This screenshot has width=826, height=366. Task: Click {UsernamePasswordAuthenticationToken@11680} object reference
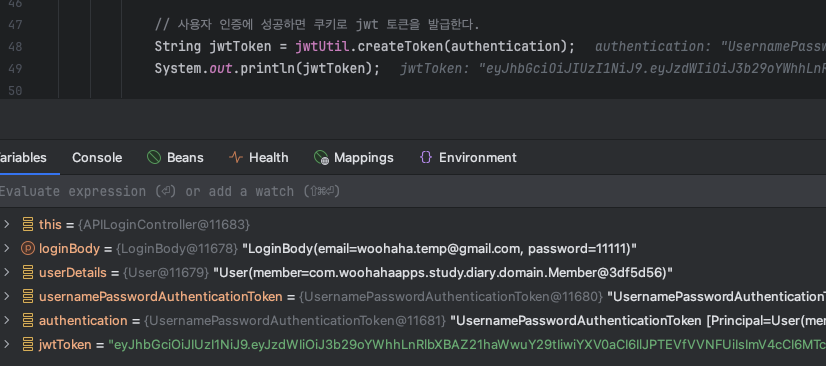(x=451, y=297)
